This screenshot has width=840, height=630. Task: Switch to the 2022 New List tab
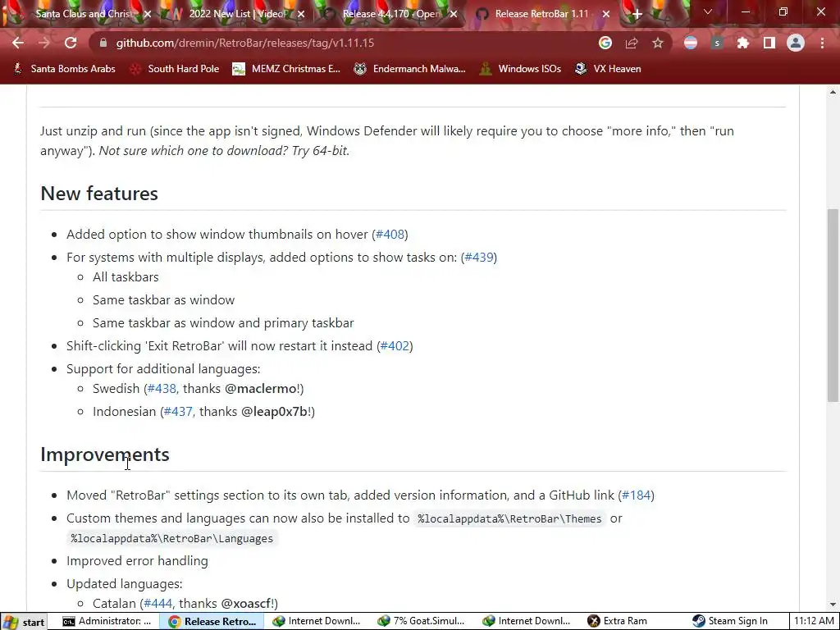(x=235, y=14)
